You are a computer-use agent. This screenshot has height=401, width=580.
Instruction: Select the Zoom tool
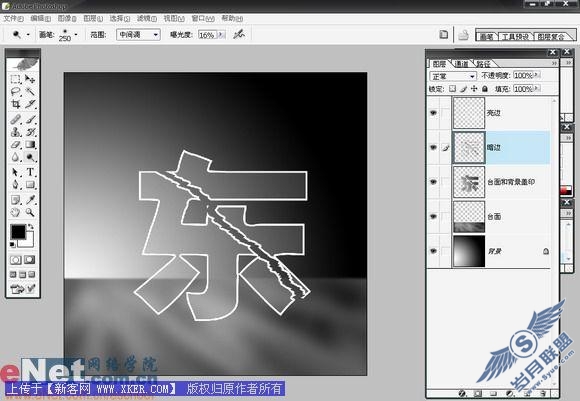tap(30, 212)
